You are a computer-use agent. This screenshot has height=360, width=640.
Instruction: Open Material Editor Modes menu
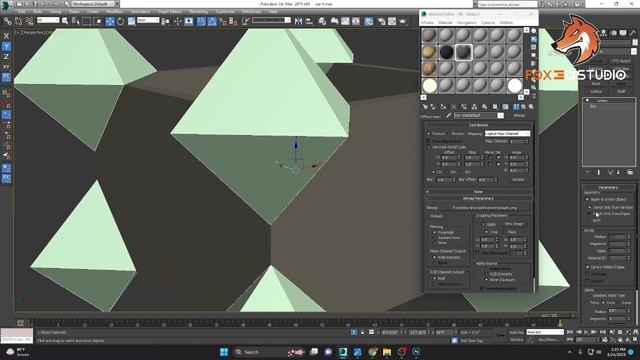point(427,23)
